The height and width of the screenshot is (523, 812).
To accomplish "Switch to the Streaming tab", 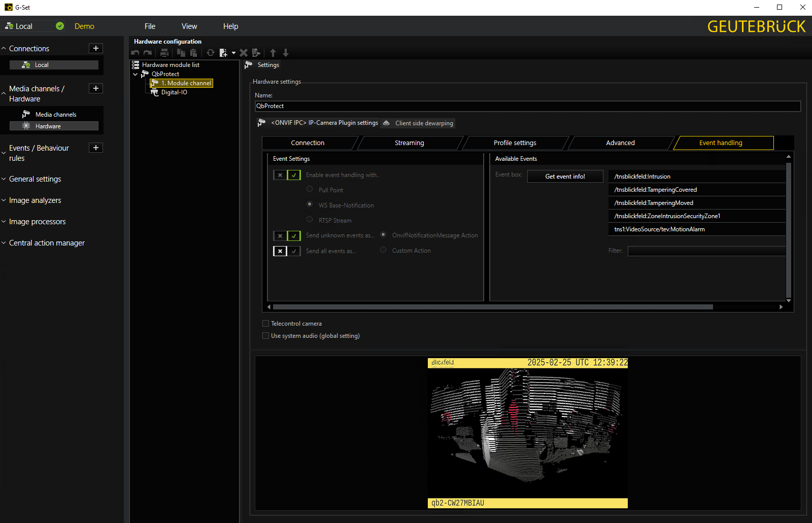I will pos(409,143).
